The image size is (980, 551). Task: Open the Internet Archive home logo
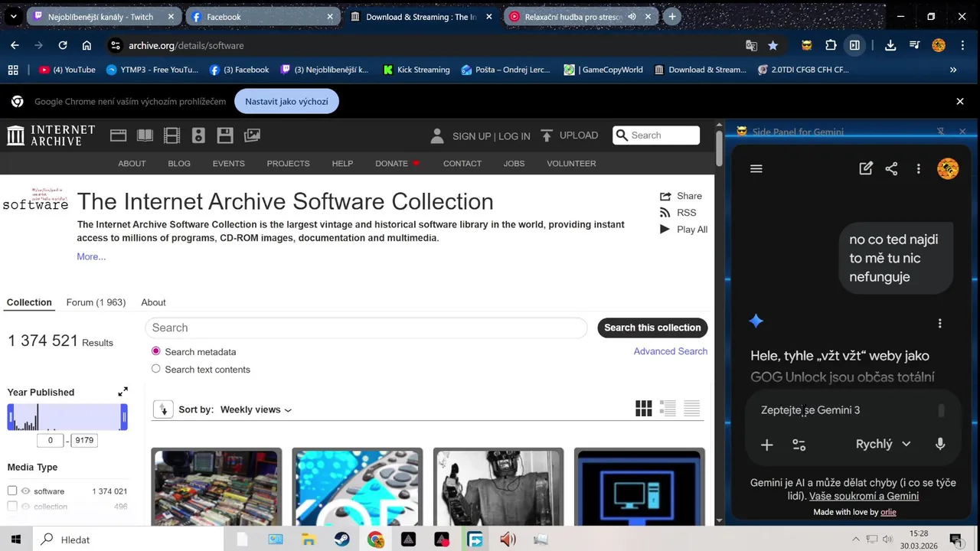(51, 135)
